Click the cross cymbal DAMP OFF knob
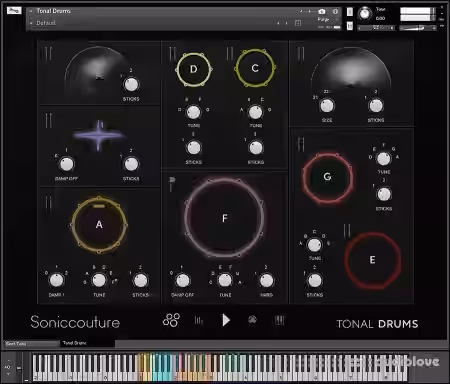This screenshot has width=450, height=384. click(66, 164)
